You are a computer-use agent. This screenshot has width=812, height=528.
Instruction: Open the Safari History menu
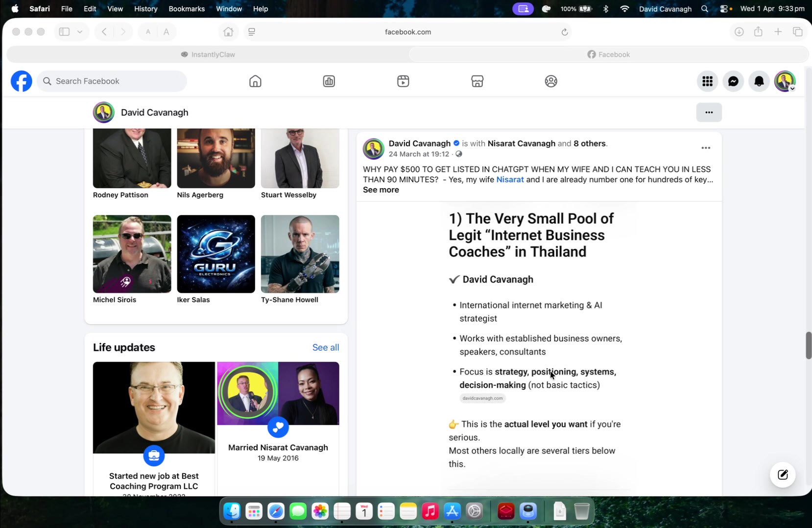(145, 9)
